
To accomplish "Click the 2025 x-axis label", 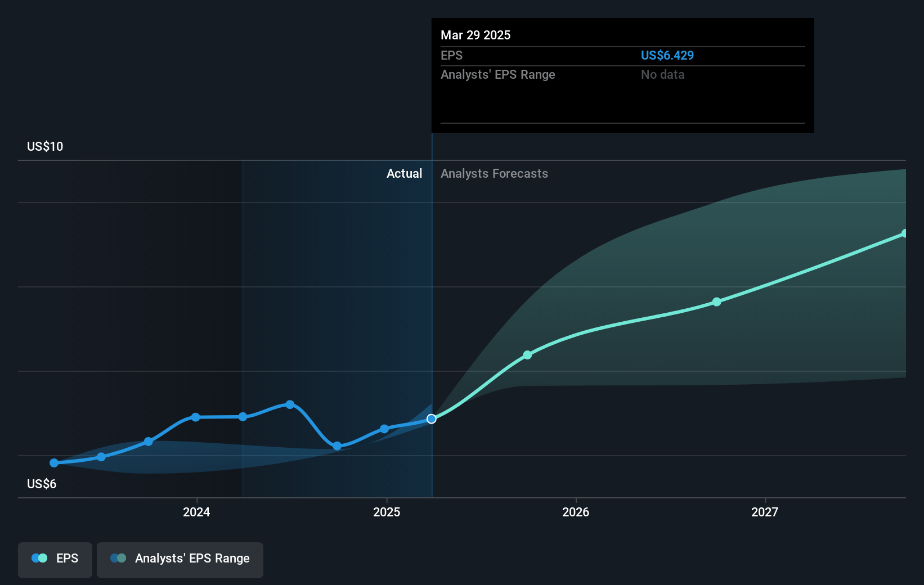I will [387, 512].
